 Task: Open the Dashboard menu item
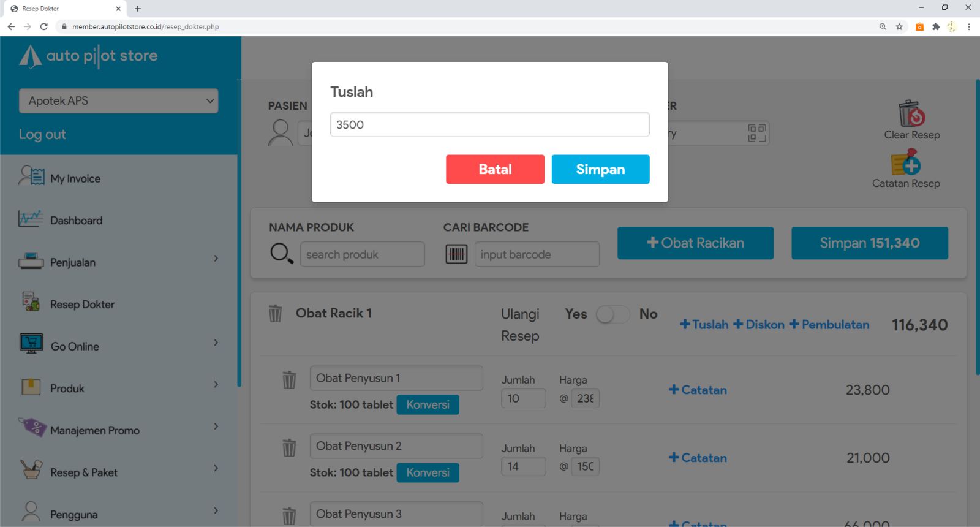pos(76,221)
